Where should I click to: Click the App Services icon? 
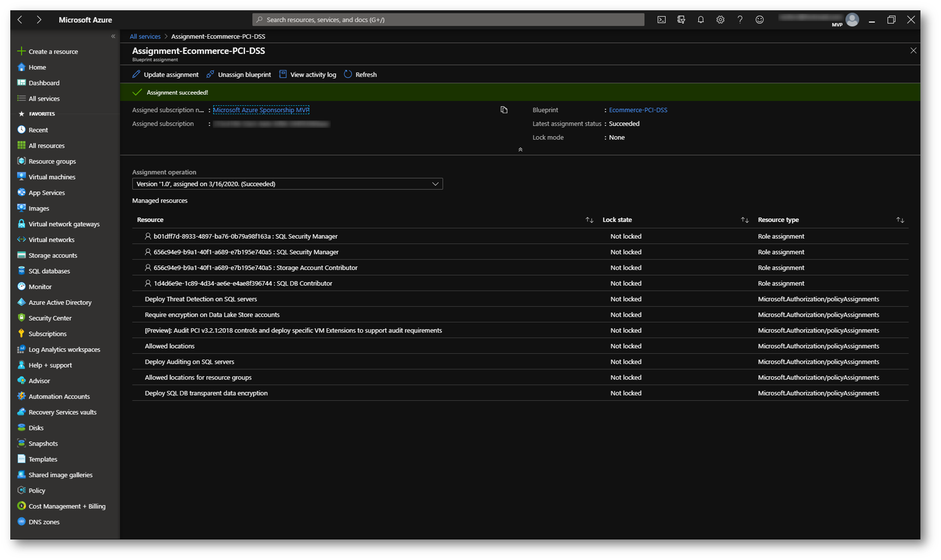(22, 192)
